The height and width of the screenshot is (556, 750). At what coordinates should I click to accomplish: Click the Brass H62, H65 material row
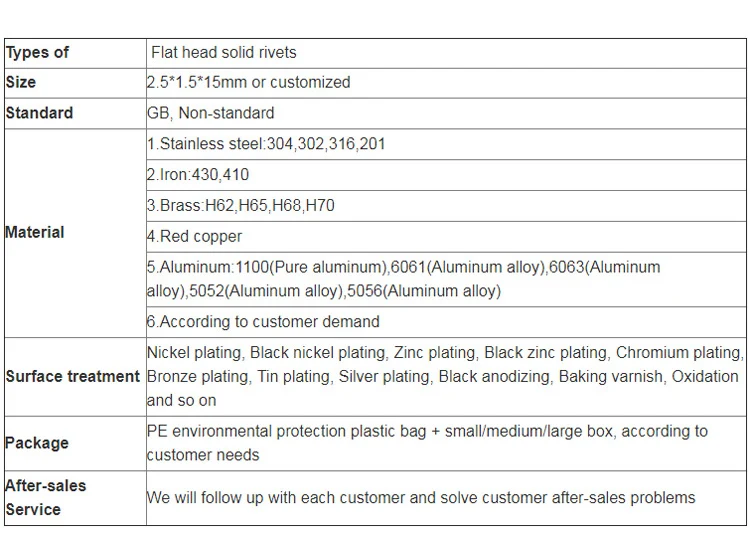pos(241,206)
